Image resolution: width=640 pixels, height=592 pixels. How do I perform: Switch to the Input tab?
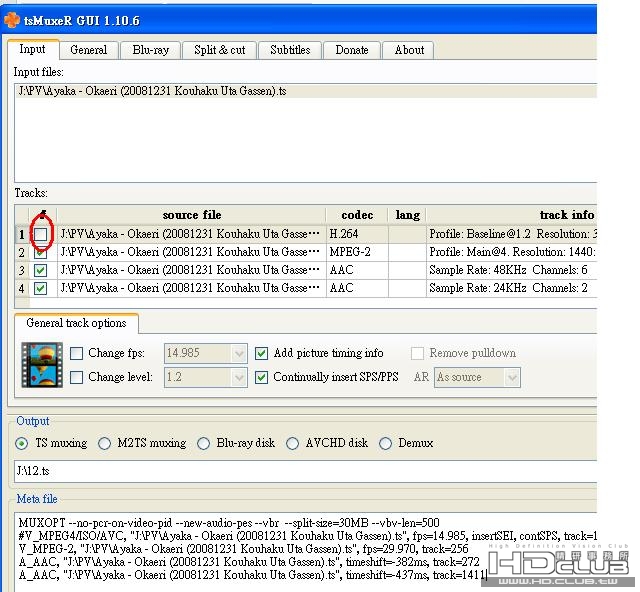click(x=32, y=49)
